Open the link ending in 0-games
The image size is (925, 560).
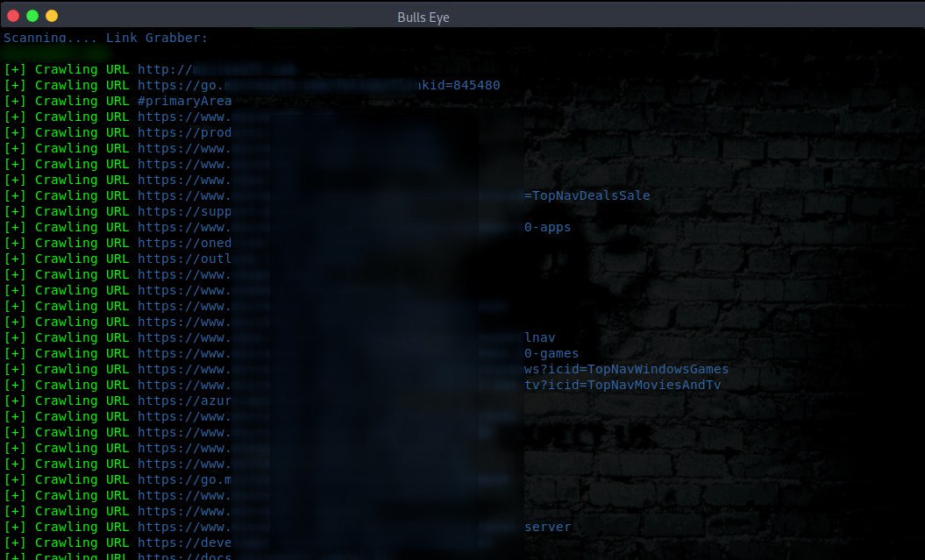(x=551, y=354)
